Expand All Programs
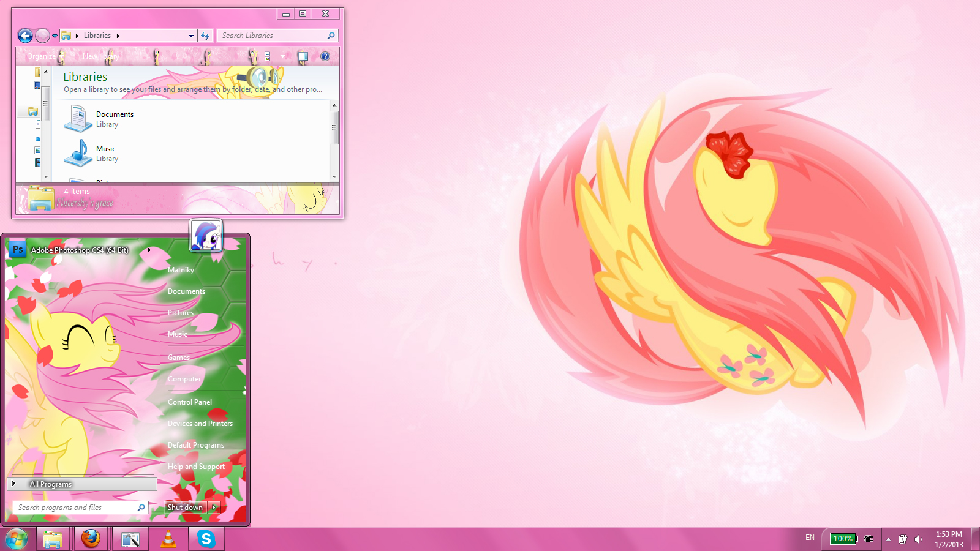980x551 pixels. pyautogui.click(x=82, y=484)
